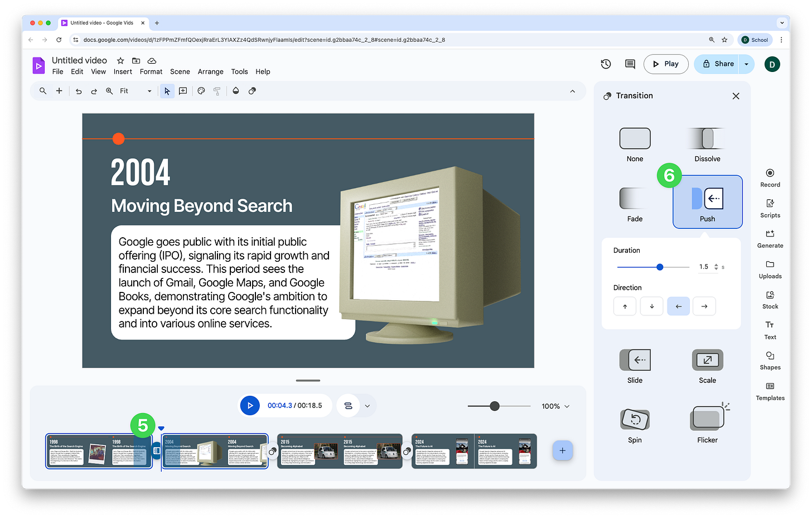The image size is (812, 518).
Task: Click the add comment toolbar icon
Action: click(183, 91)
